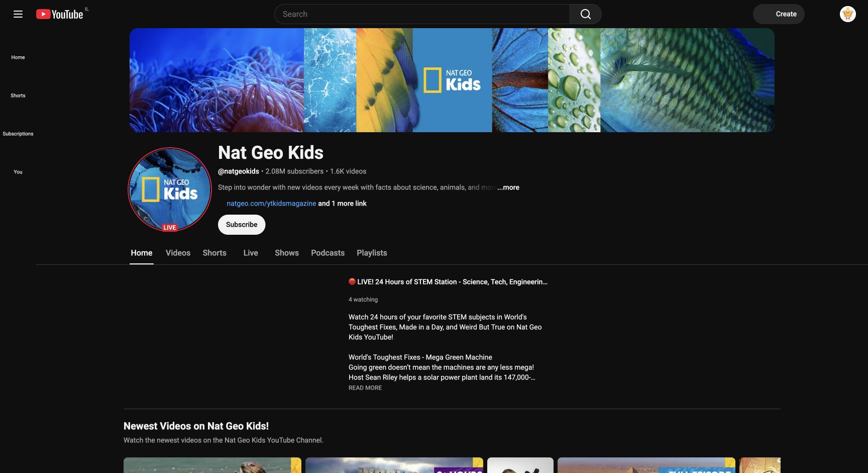Focus the Search input field
This screenshot has width=868, height=473.
pyautogui.click(x=422, y=14)
